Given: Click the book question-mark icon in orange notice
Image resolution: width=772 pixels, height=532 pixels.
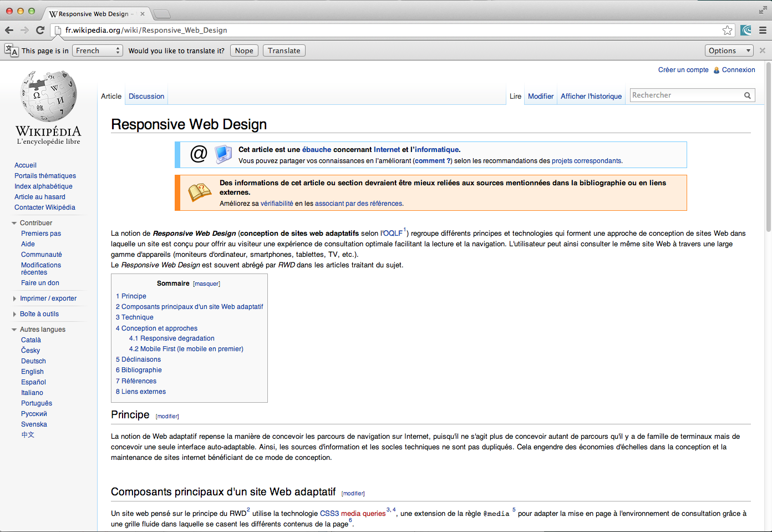Looking at the screenshot, I should click(200, 192).
